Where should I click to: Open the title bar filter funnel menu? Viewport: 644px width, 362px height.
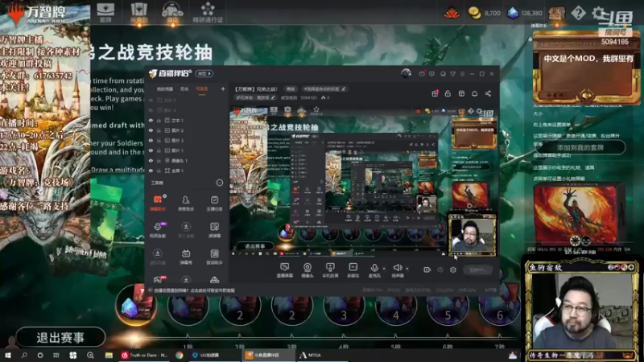[452, 74]
